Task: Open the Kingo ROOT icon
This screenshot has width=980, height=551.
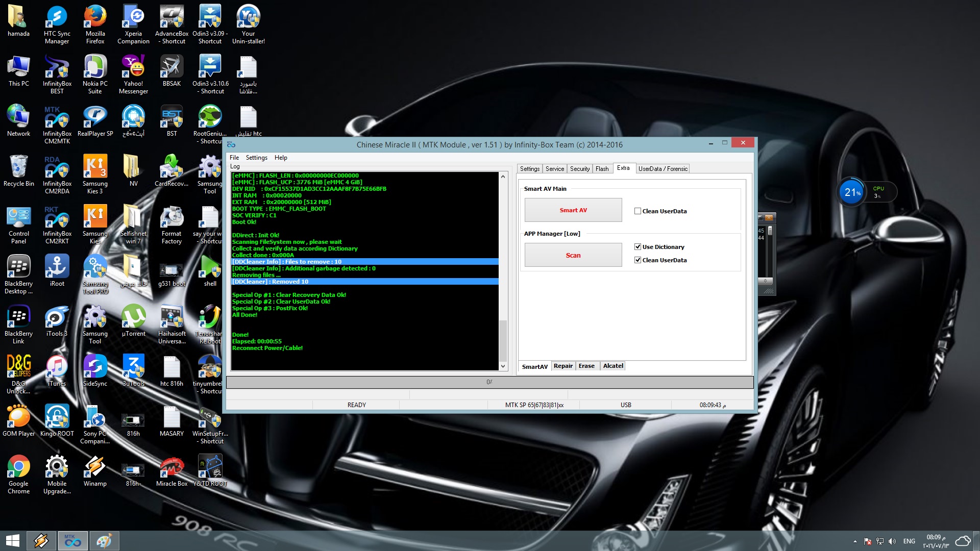Action: point(57,420)
